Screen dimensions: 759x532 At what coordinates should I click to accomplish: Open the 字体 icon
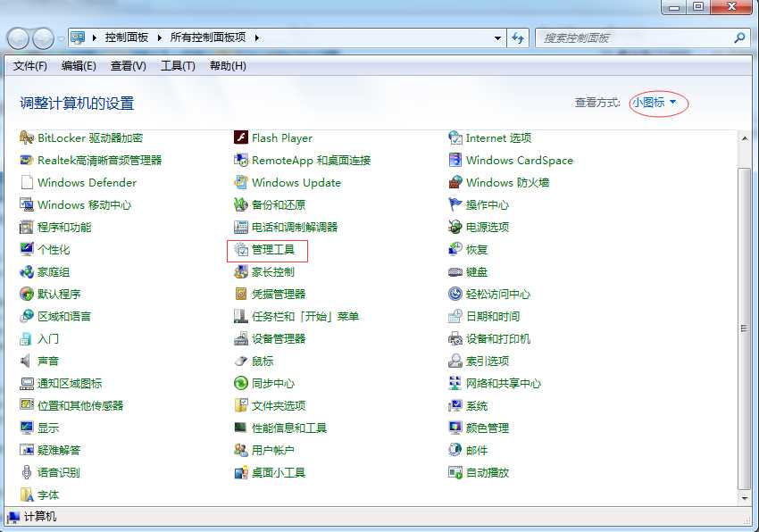click(x=27, y=495)
